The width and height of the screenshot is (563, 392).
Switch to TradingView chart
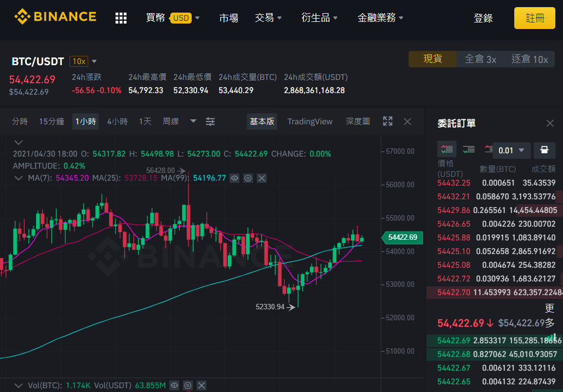pyautogui.click(x=310, y=122)
